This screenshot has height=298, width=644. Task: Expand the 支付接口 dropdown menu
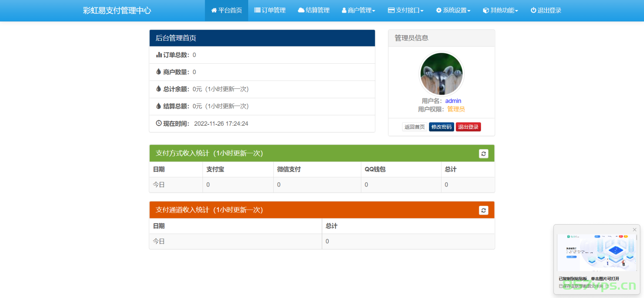[x=405, y=10]
